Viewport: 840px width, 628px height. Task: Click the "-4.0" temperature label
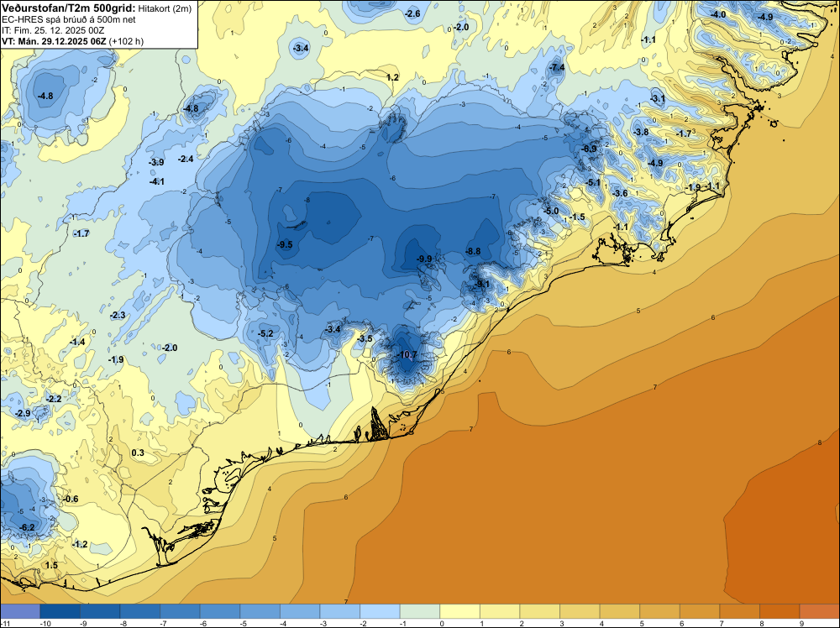pyautogui.click(x=718, y=14)
